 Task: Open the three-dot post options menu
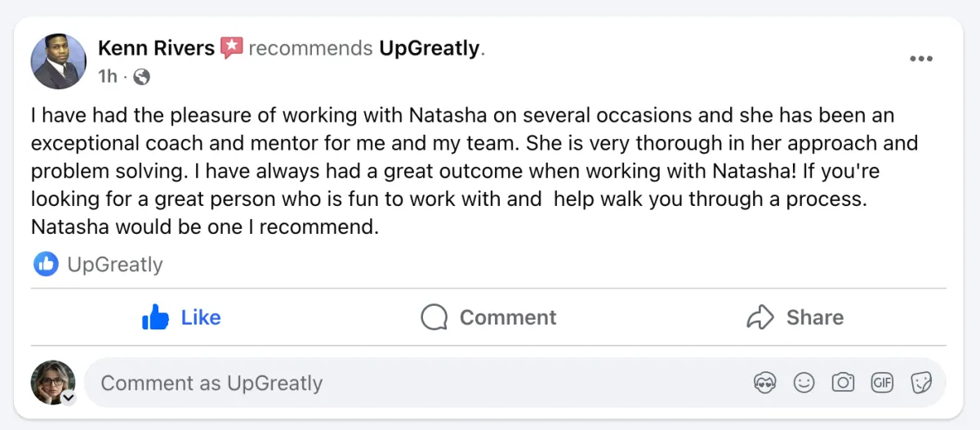920,59
